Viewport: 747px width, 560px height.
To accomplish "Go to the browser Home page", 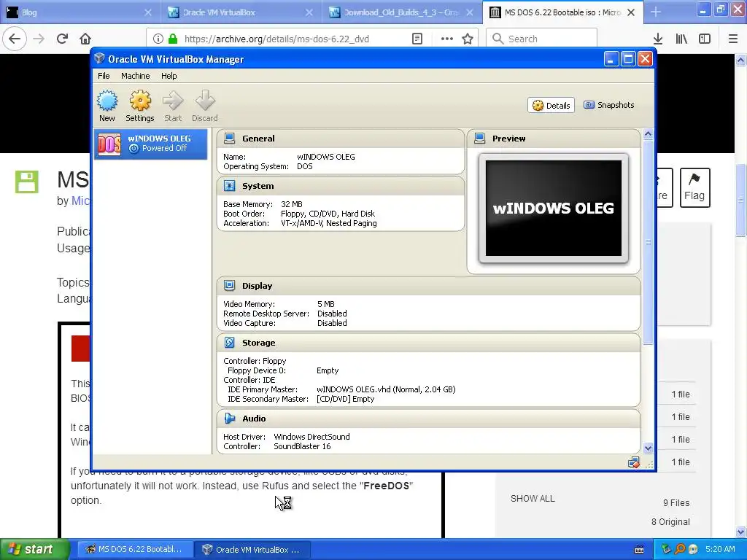I will [85, 39].
